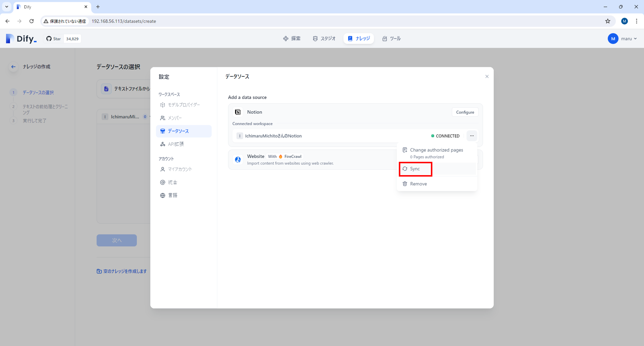Screen dimensions: 644x346
Task: Open 言語 language settings
Action: click(x=172, y=195)
